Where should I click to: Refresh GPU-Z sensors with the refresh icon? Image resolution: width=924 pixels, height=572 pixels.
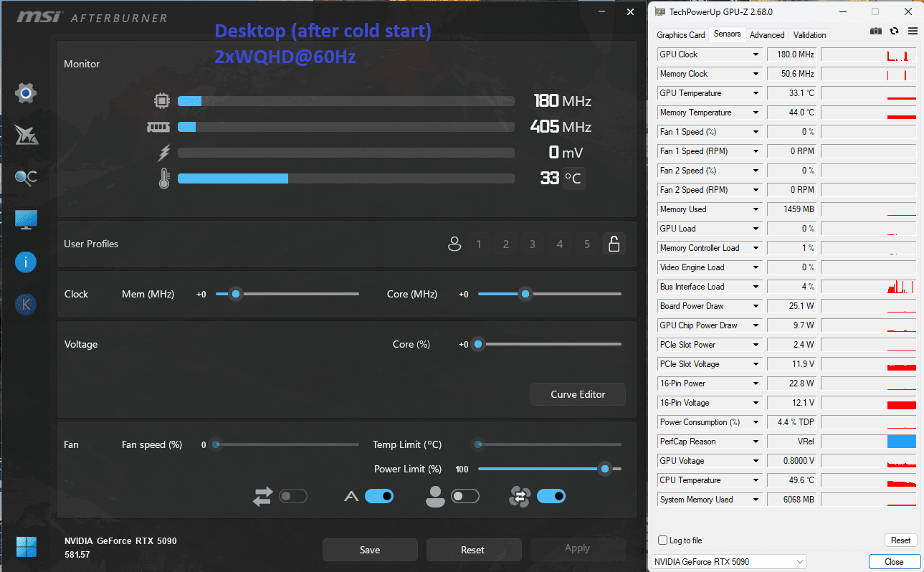tap(894, 32)
